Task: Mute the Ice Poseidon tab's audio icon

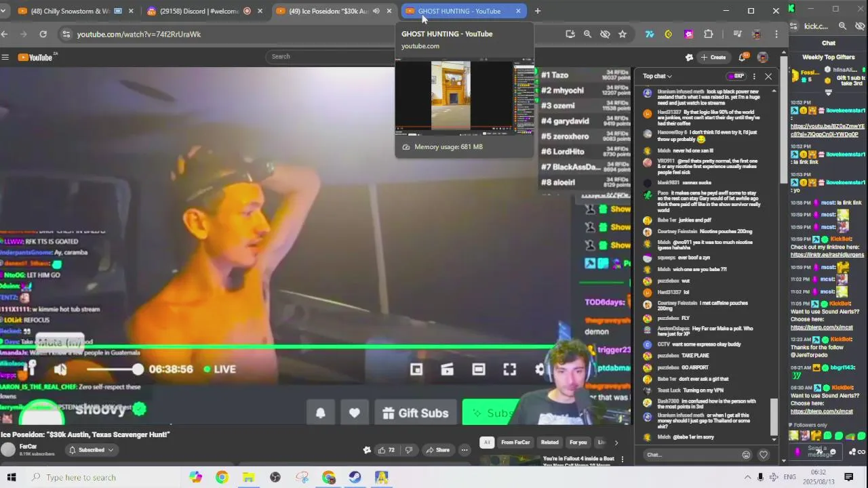Action: (376, 11)
